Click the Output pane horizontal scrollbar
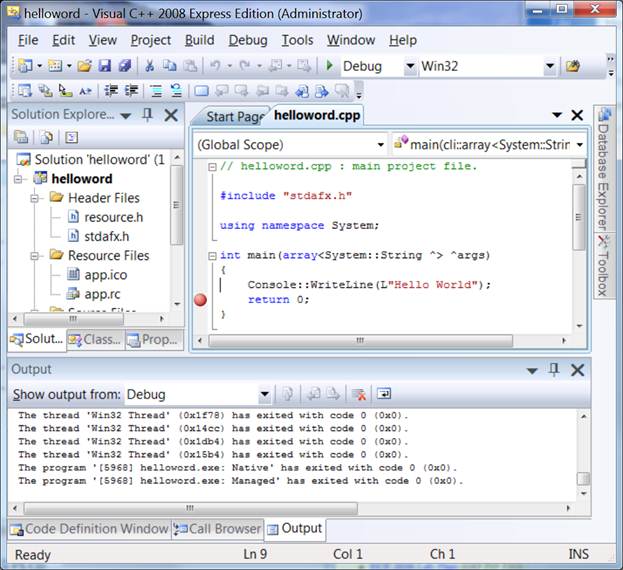 click(x=191, y=508)
